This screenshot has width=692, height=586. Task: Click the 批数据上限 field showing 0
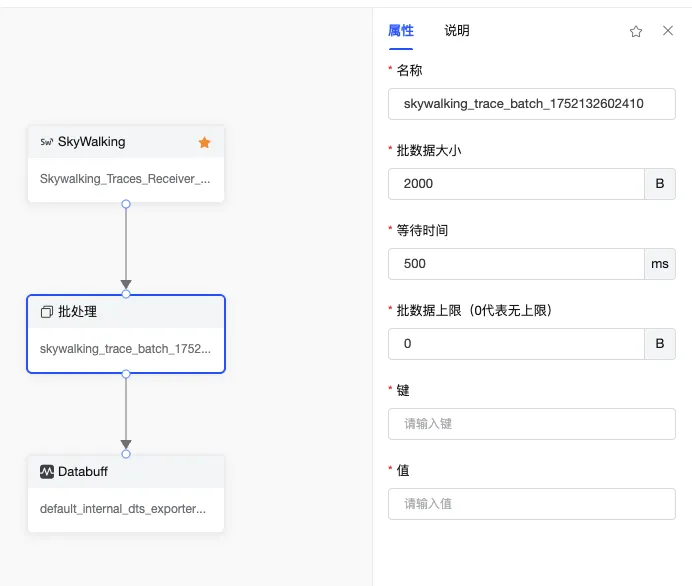point(515,344)
